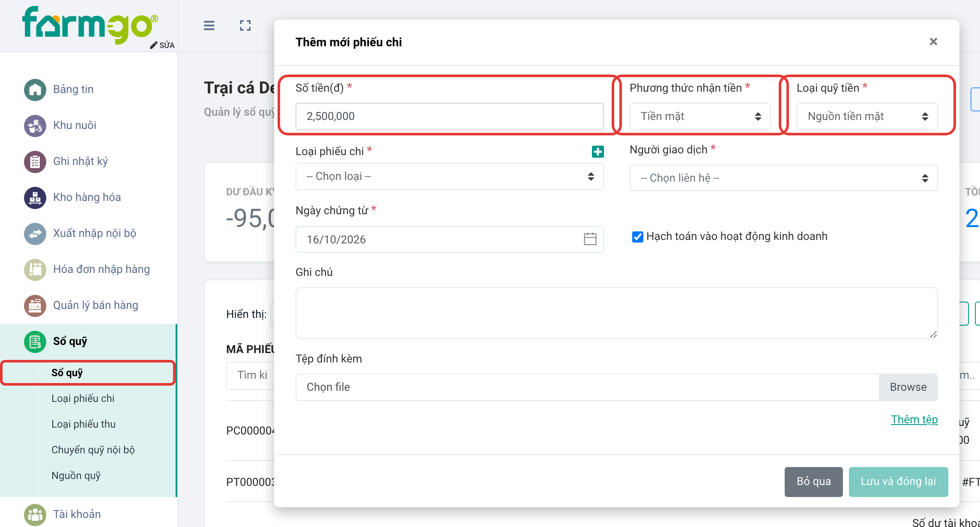980x527 pixels.
Task: Focus the Số tiền amount input field
Action: pyautogui.click(x=449, y=116)
